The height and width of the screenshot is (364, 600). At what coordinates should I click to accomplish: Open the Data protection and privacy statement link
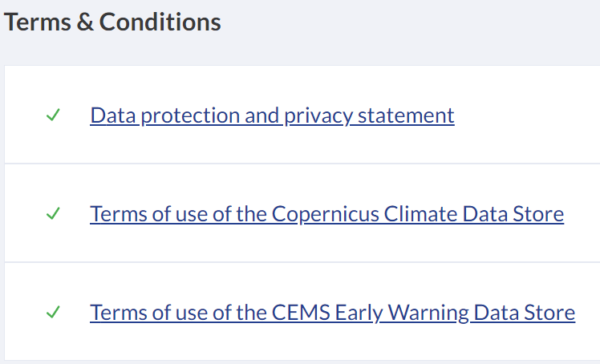click(272, 115)
